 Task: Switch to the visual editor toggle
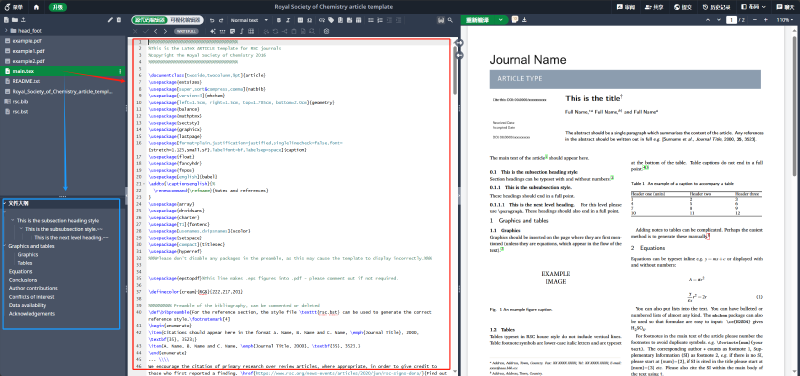pyautogui.click(x=185, y=20)
